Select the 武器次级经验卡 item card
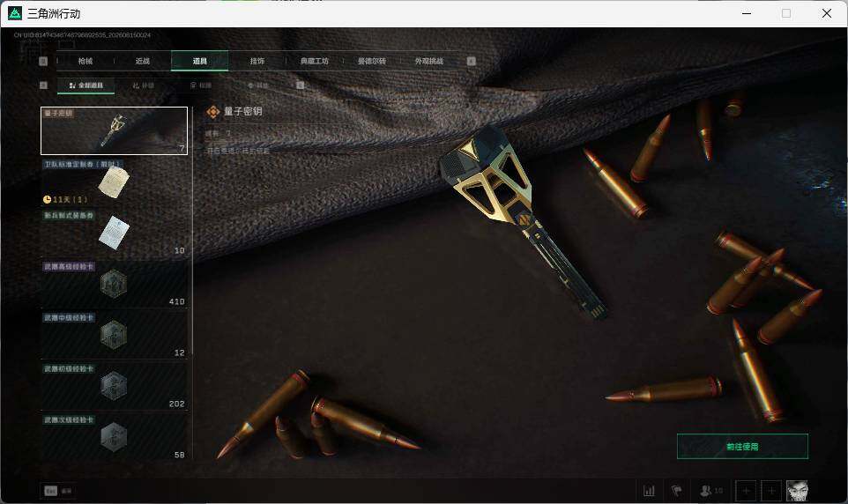Image resolution: width=848 pixels, height=504 pixels. (114, 438)
